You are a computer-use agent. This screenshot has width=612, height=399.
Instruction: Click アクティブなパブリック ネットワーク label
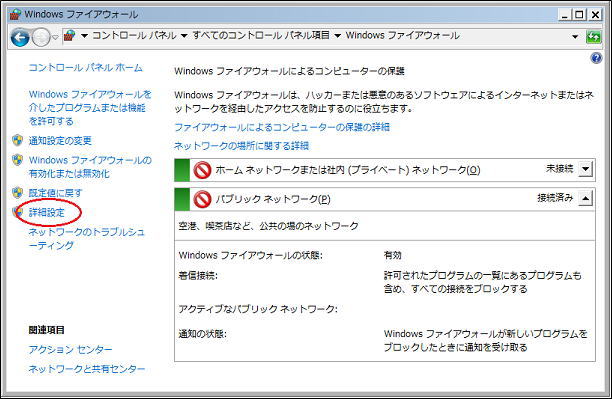coord(258,309)
